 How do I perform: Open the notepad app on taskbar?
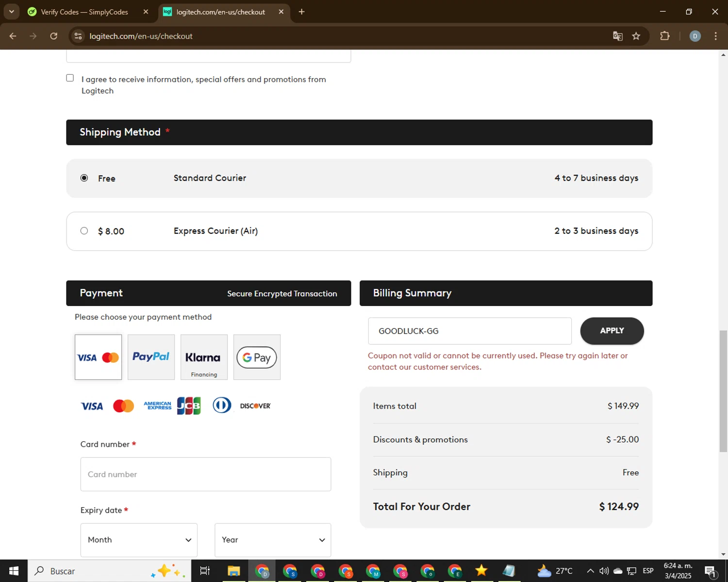point(509,571)
